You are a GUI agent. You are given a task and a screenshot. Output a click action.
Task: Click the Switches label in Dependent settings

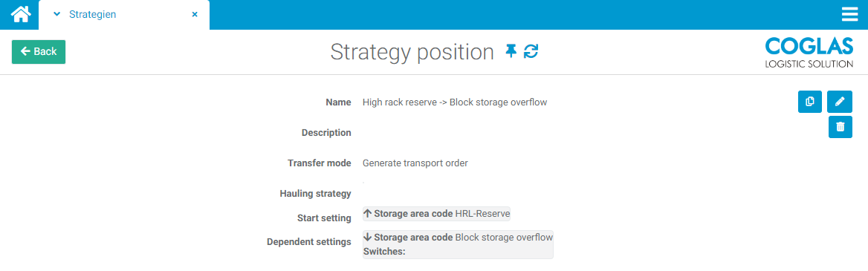384,251
